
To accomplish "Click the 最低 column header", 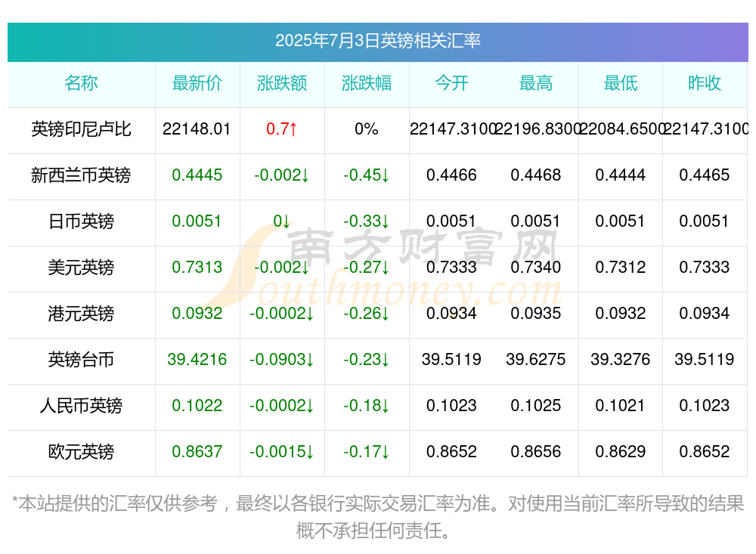I will pos(621,83).
